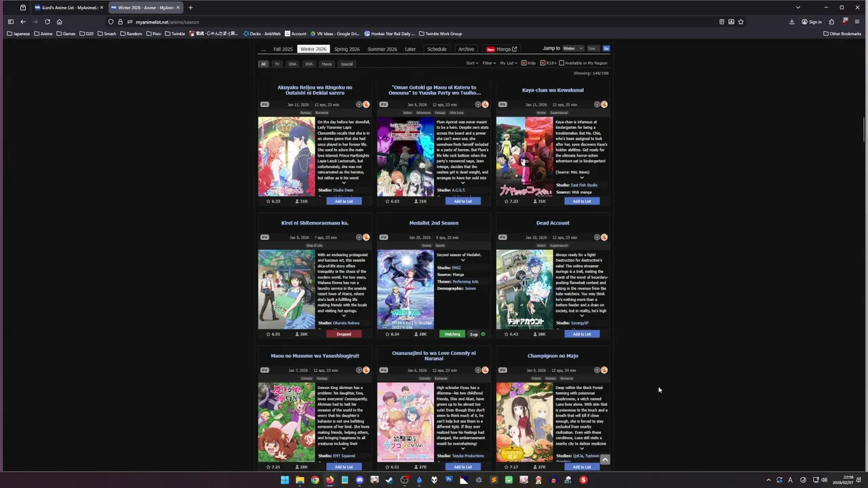This screenshot has width=868, height=488.
Task: Select Special type filter
Action: point(347,64)
